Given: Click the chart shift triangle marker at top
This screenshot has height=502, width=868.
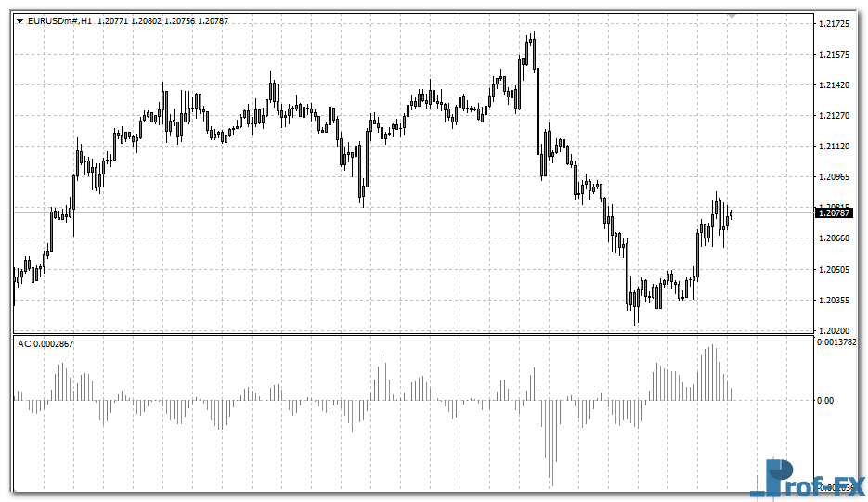Looking at the screenshot, I should pyautogui.click(x=732, y=17).
